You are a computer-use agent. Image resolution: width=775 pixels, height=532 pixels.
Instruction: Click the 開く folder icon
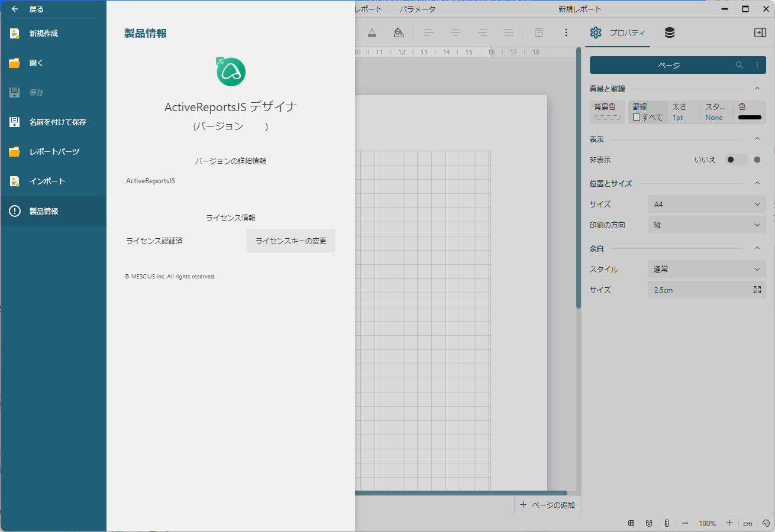click(15, 63)
